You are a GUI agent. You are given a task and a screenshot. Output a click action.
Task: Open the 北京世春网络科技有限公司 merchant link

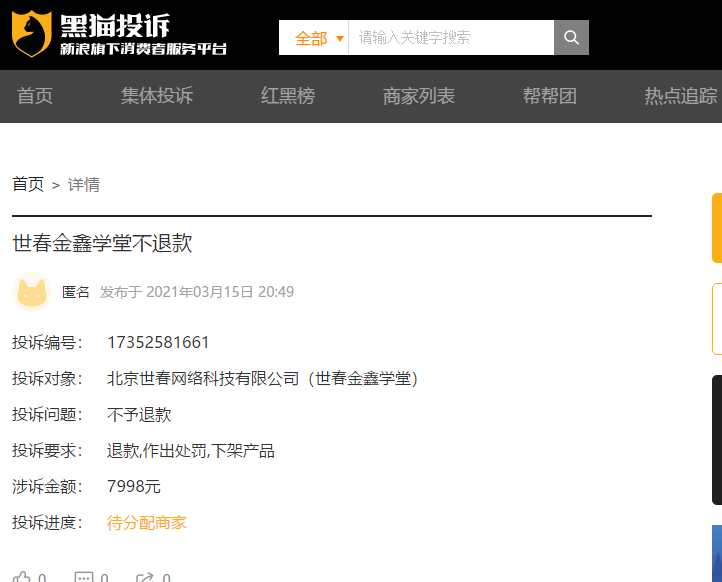(262, 378)
